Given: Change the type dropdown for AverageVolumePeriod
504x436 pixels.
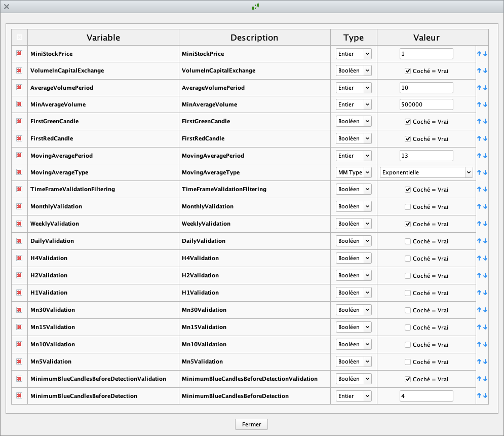Looking at the screenshot, I should pos(354,88).
